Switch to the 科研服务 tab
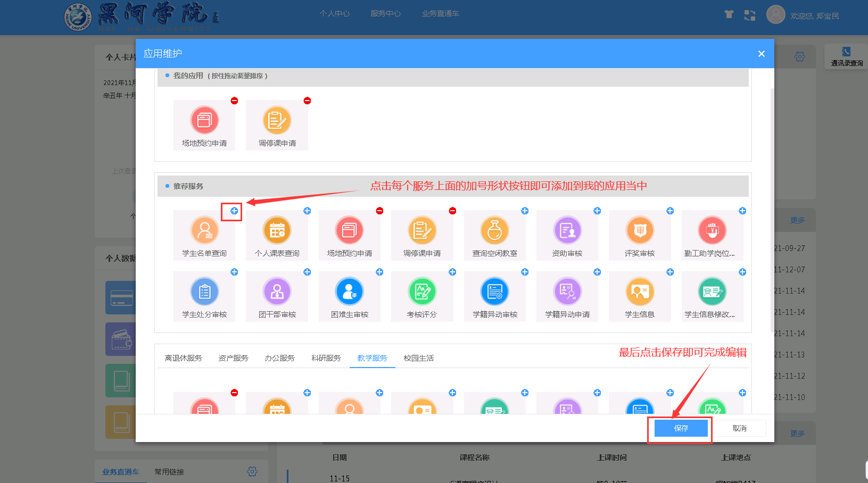Image resolution: width=868 pixels, height=483 pixels. pyautogui.click(x=326, y=358)
